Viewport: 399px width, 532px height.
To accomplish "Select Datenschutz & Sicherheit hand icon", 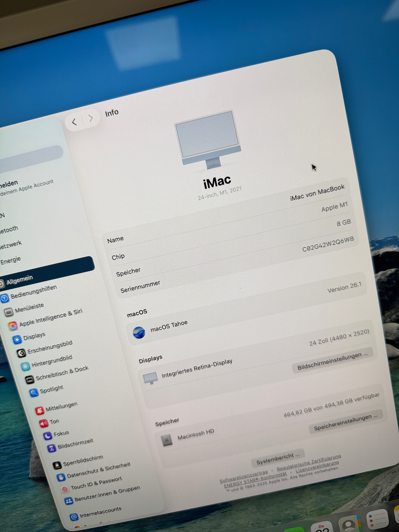I will [61, 477].
